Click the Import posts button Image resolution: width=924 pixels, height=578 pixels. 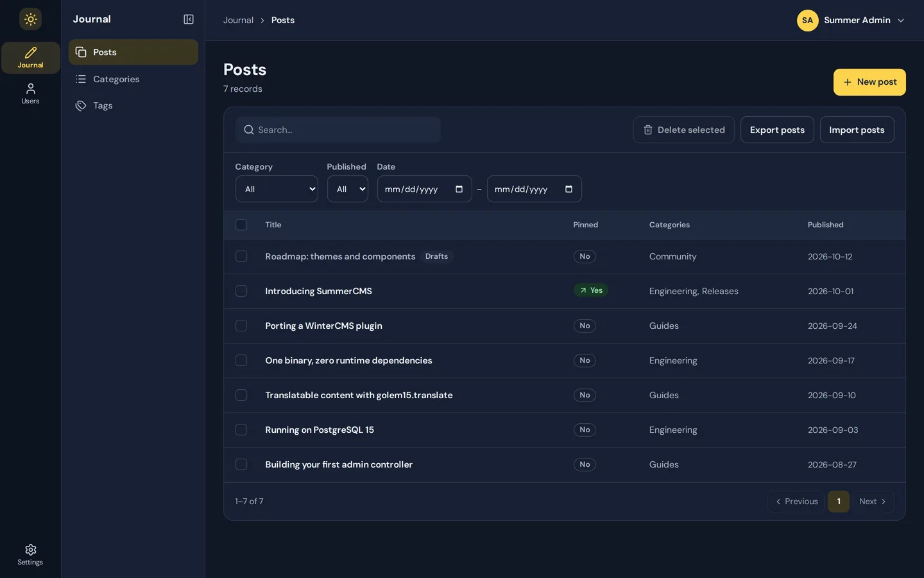857,130
